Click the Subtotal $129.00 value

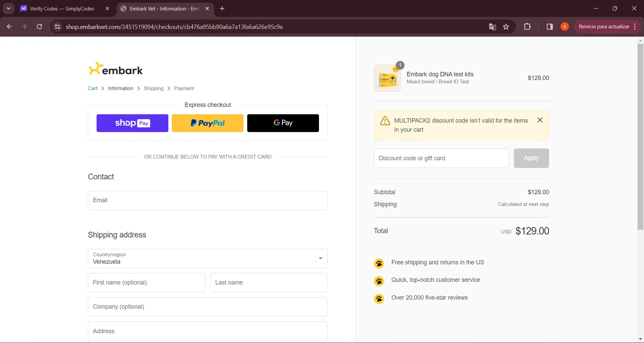tap(538, 192)
